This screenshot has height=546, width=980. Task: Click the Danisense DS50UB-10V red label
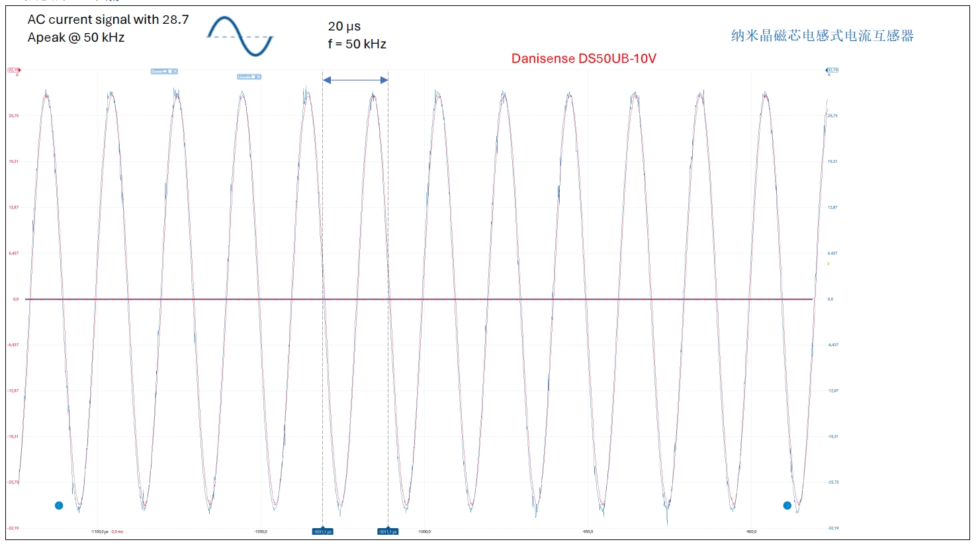tap(584, 58)
